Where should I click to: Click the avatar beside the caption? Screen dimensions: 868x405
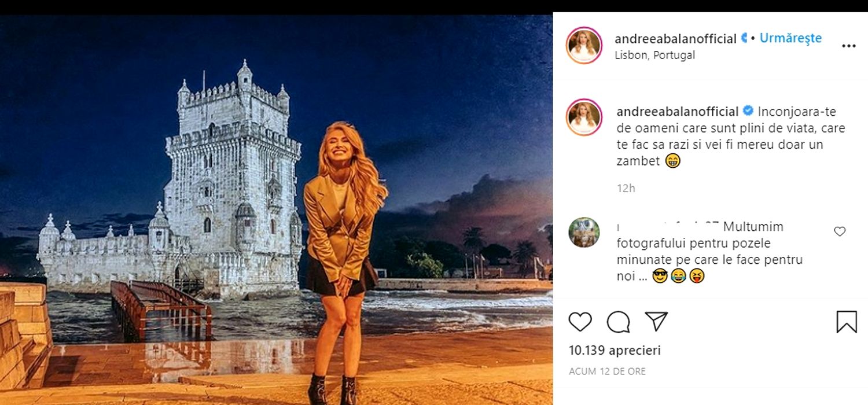click(584, 117)
